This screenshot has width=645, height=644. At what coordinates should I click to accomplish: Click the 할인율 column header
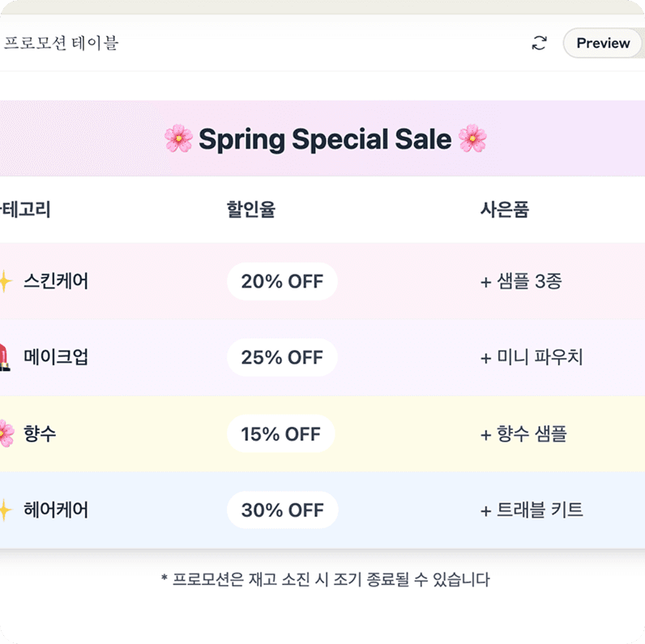(250, 210)
